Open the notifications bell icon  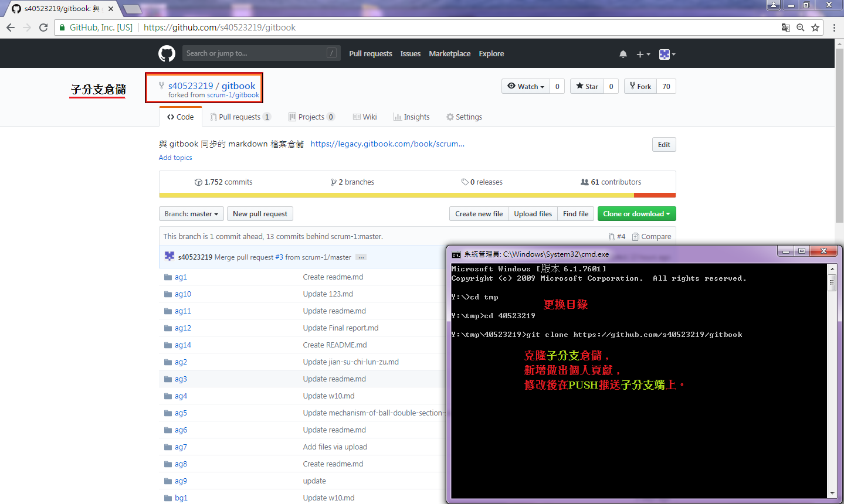[x=623, y=54]
